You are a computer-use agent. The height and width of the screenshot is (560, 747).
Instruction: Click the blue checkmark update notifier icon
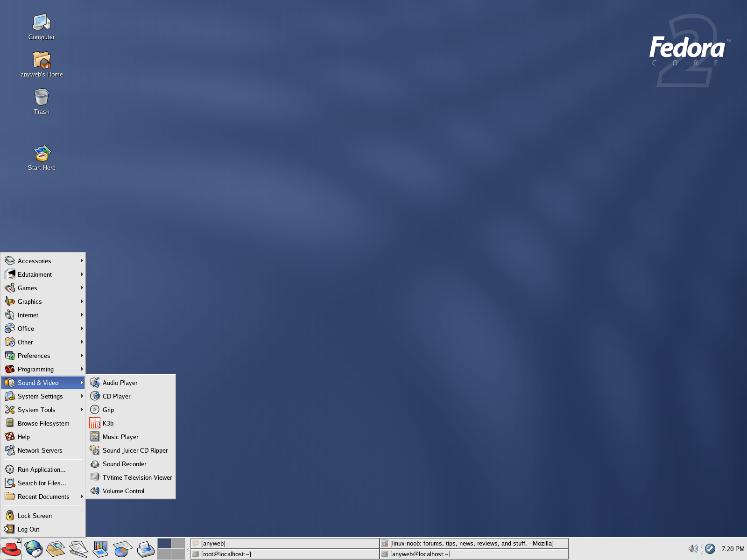click(710, 549)
